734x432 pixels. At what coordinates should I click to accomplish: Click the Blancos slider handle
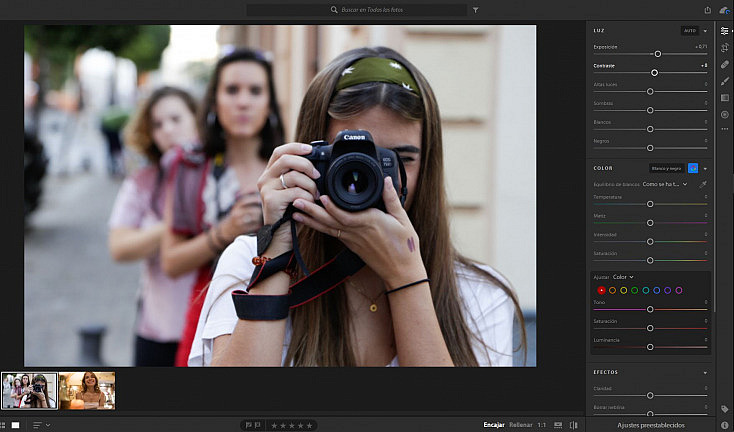pyautogui.click(x=650, y=129)
